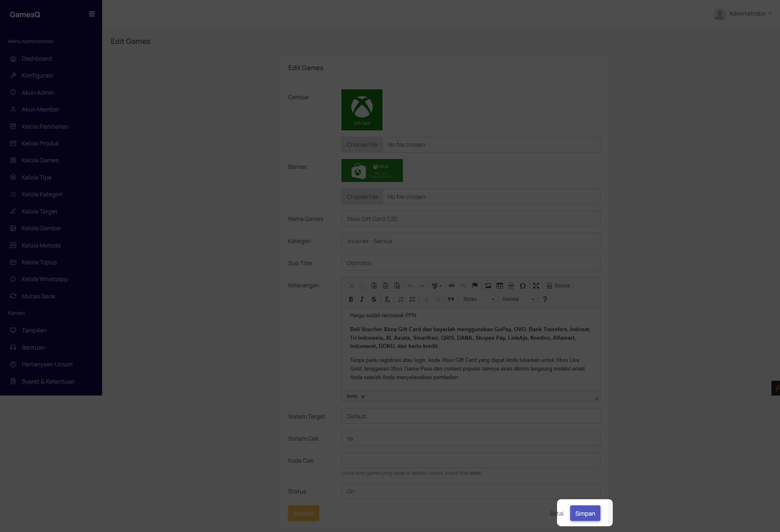Click Choose File under Banner
The width and height of the screenshot is (780, 532).
click(x=362, y=197)
